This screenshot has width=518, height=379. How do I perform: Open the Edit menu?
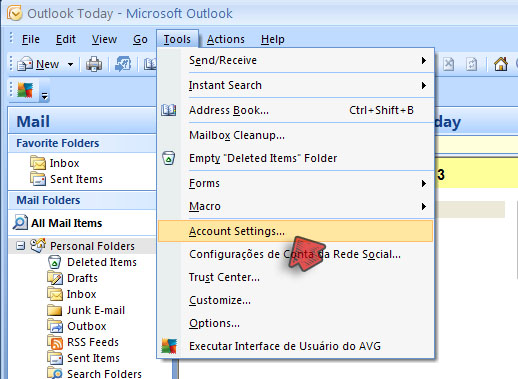coord(66,39)
